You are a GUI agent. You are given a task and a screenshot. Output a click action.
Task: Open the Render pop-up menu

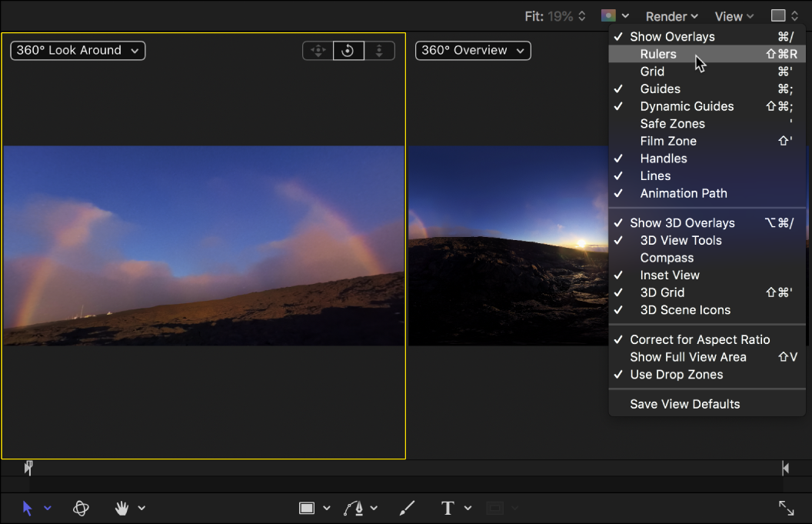tap(671, 16)
